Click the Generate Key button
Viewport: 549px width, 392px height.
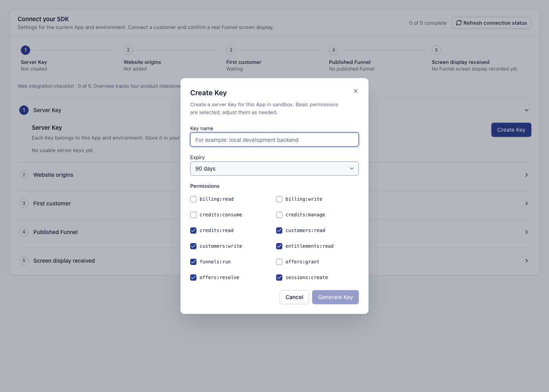point(335,297)
